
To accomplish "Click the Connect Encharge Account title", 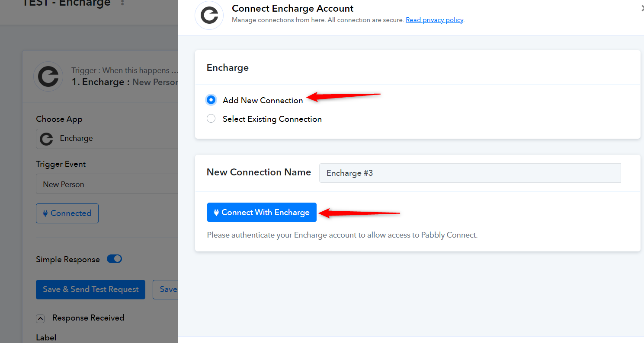I will (293, 8).
